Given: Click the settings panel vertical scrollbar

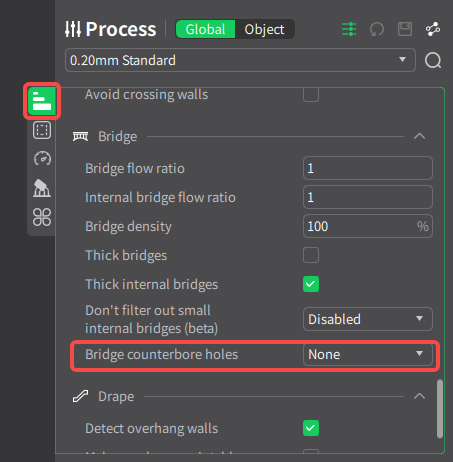Looking at the screenshot, I should click(x=440, y=408).
